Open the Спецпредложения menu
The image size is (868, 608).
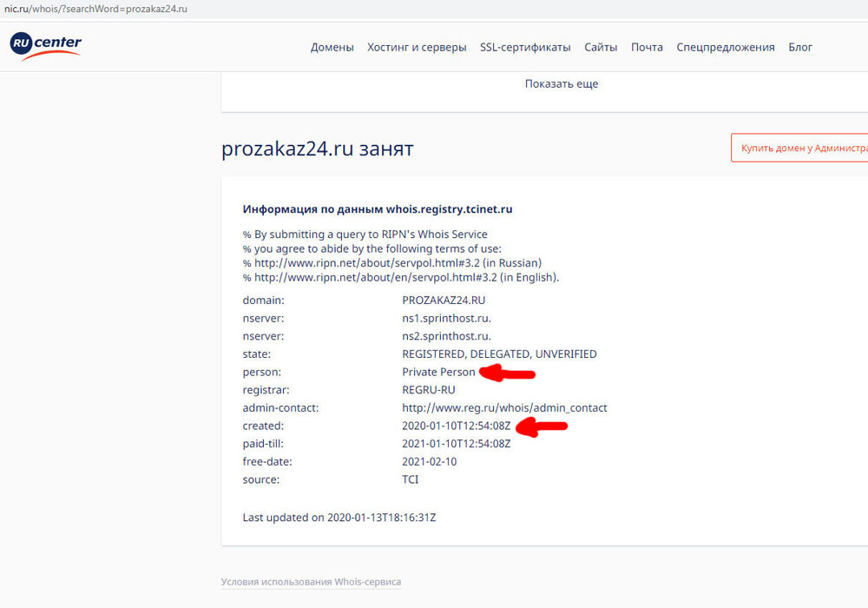click(726, 48)
